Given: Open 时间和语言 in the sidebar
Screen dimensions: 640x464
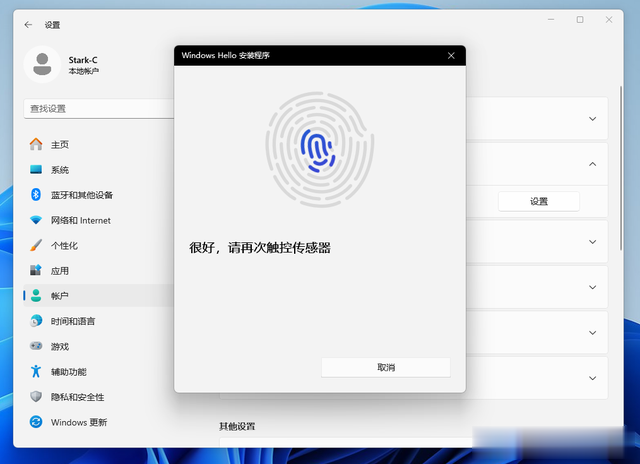Looking at the screenshot, I should click(x=99, y=321).
